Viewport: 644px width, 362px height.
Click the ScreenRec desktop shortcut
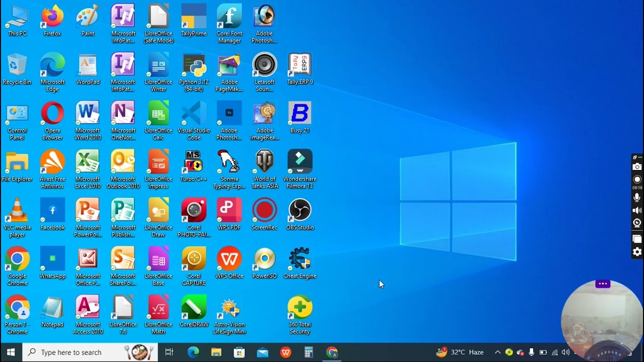[265, 215]
